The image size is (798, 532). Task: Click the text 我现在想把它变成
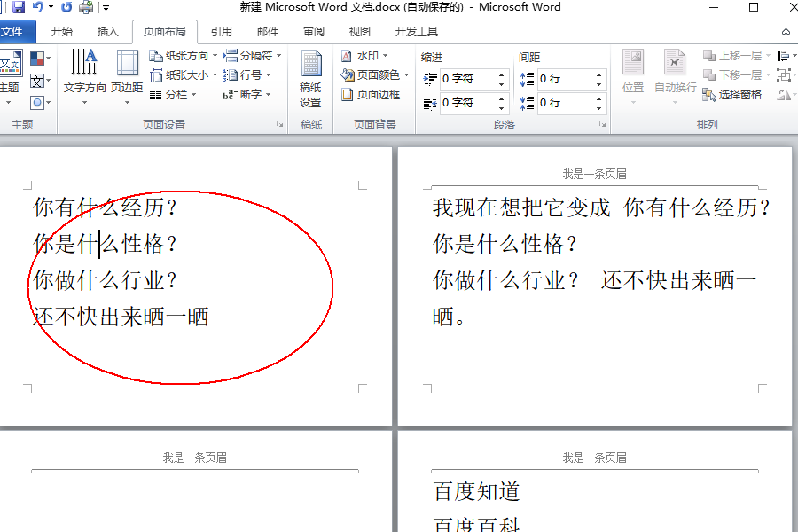click(x=521, y=207)
